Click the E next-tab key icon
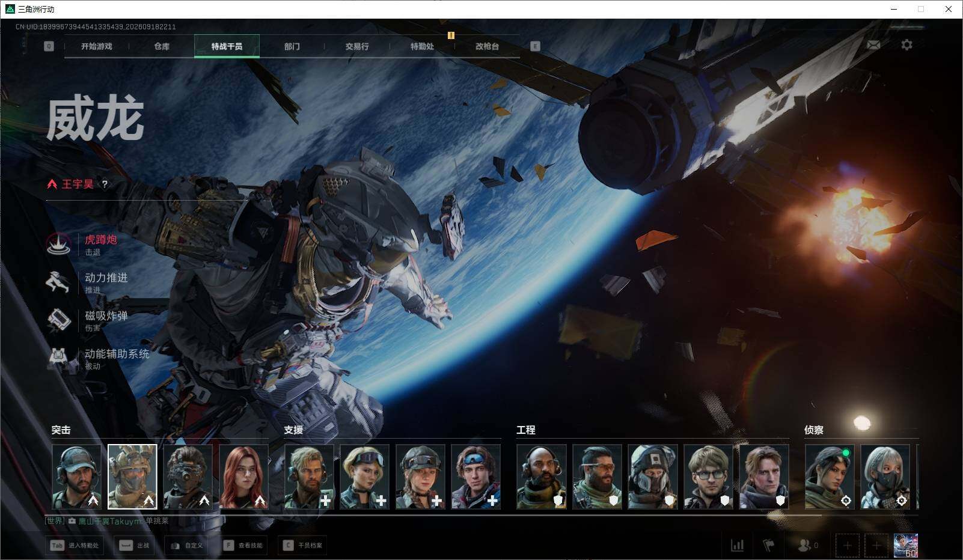Screen dimensions: 963x560 (x=535, y=46)
